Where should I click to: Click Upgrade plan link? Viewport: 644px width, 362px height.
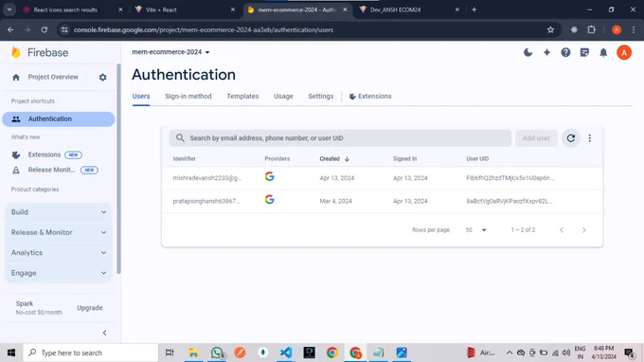point(90,308)
